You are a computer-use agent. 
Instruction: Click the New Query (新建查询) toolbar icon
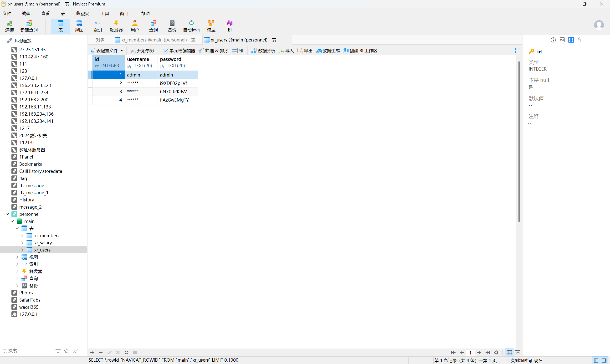point(29,26)
